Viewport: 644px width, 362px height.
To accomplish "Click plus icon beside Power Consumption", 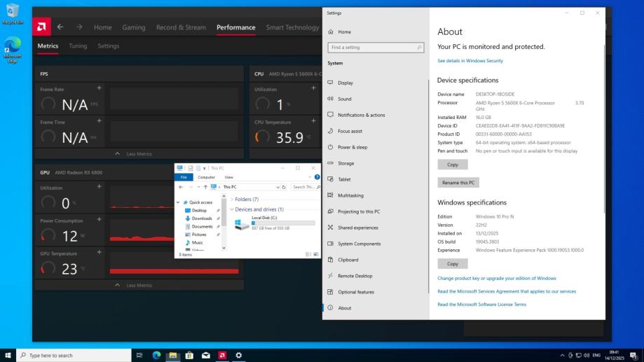I will point(99,220).
